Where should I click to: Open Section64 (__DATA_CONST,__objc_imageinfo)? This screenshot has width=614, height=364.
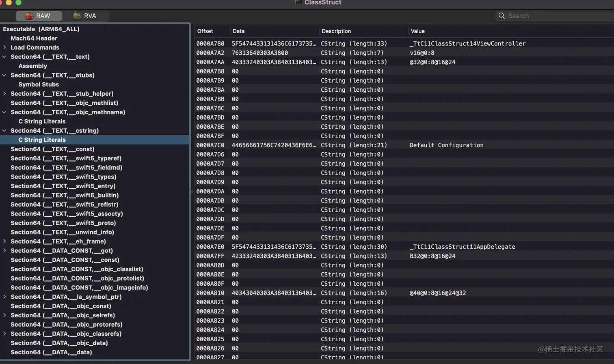pyautogui.click(x=79, y=288)
